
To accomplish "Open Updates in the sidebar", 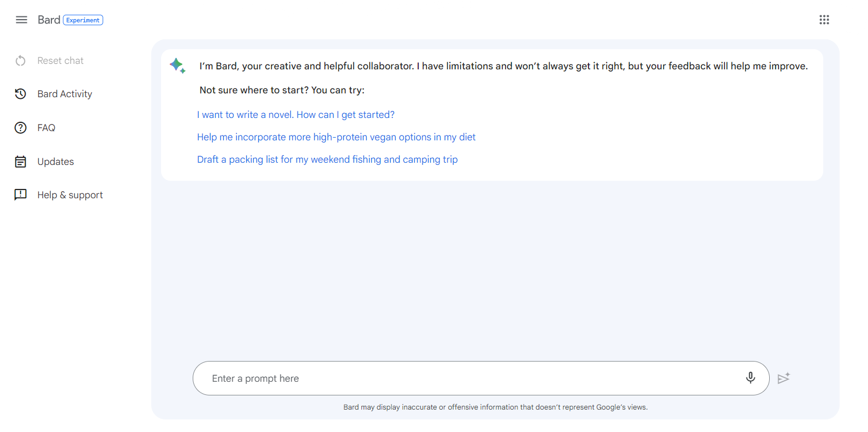I will [56, 162].
